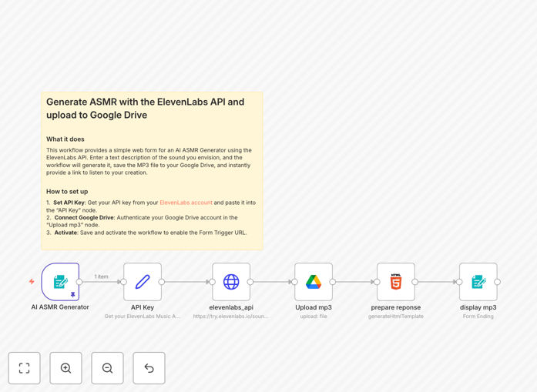The height and width of the screenshot is (392, 537).
Task: Click the 'display mp3' node label
Action: pyautogui.click(x=478, y=307)
